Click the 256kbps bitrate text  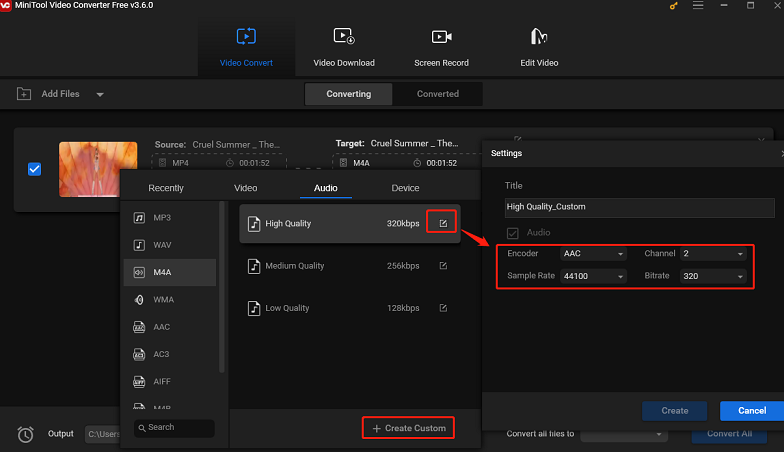[403, 266]
